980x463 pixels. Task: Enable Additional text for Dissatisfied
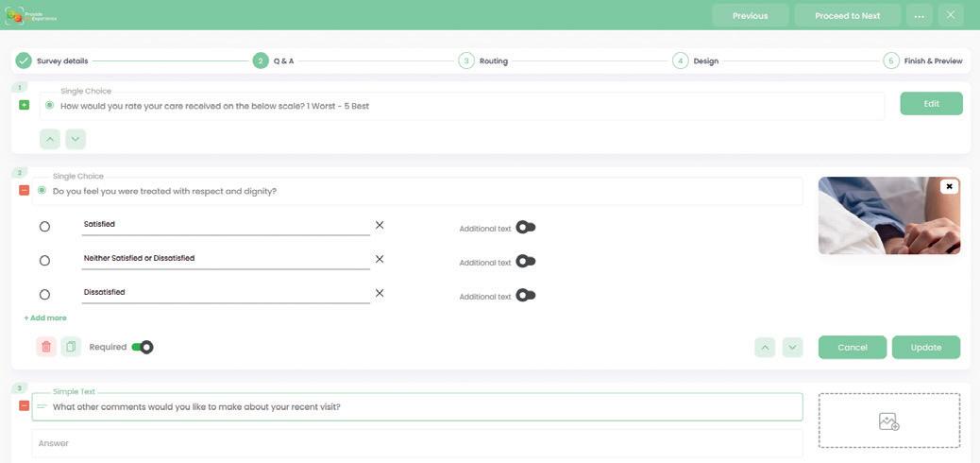click(526, 296)
